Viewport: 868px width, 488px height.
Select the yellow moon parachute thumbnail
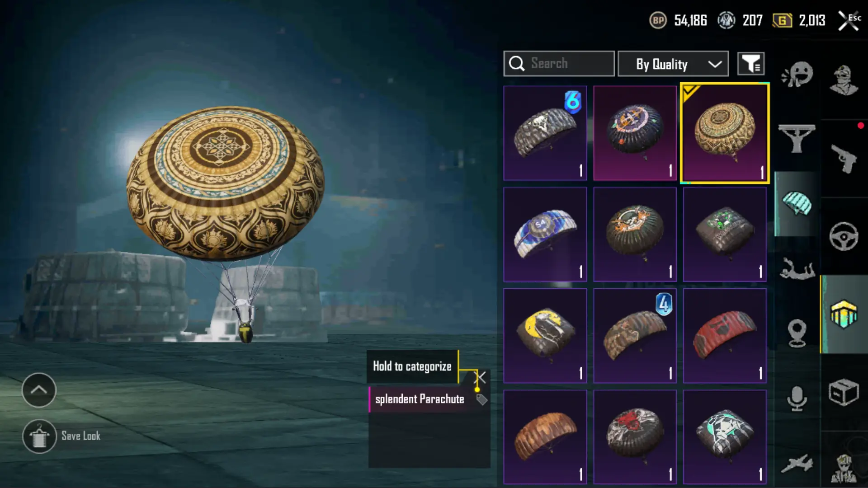pos(545,336)
